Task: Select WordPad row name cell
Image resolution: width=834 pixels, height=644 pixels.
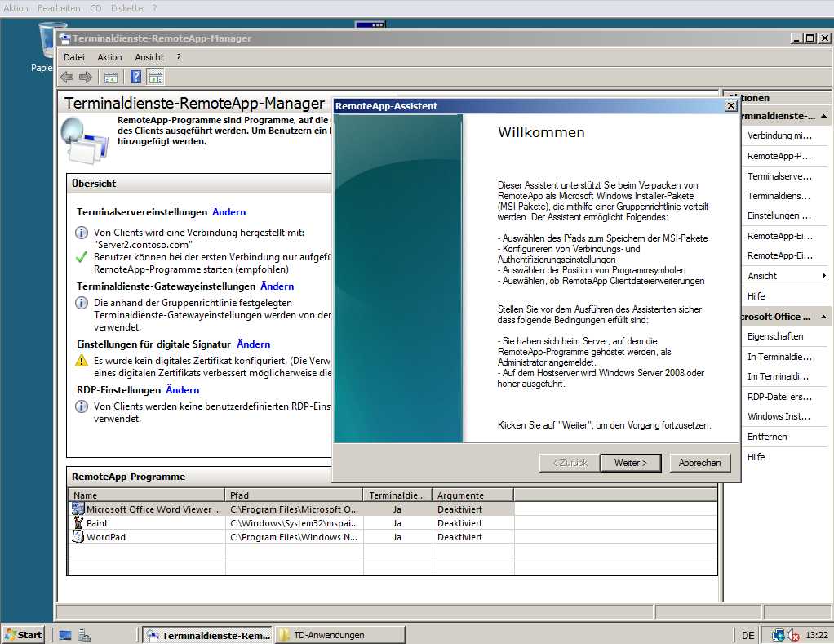Action: click(147, 536)
